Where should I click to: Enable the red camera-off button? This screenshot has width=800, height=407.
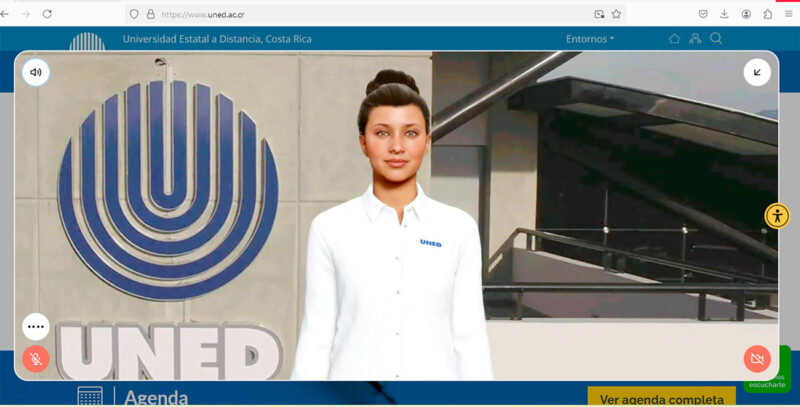click(757, 359)
